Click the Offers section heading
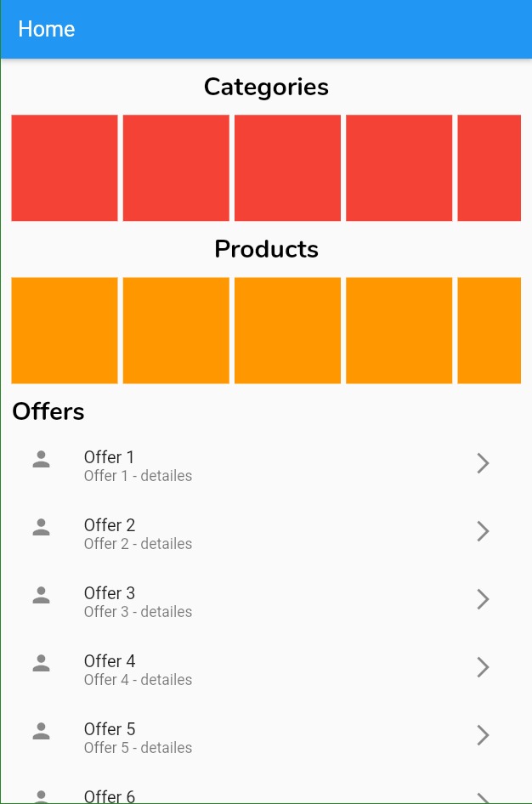Viewport: 532px width, 804px height. 48,411
